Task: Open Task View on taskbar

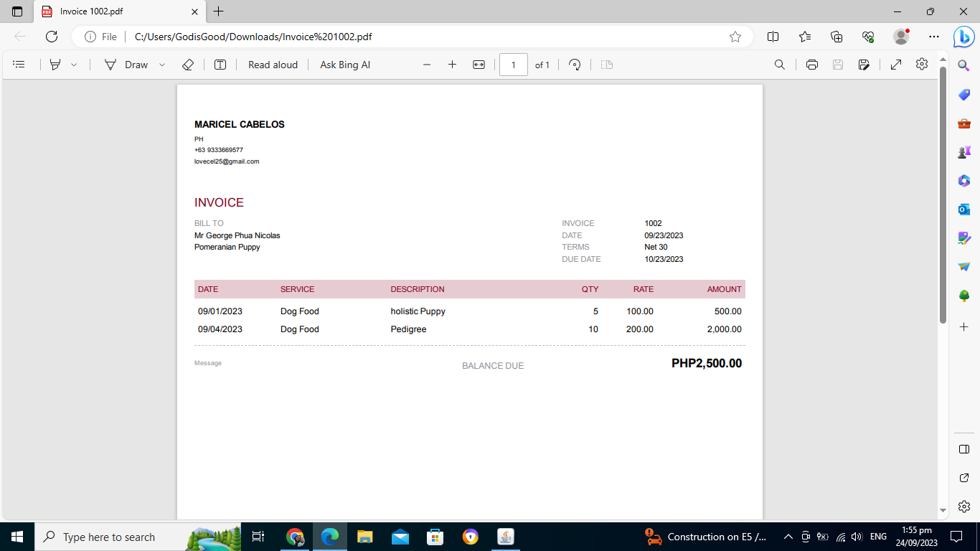Action: [x=259, y=537]
